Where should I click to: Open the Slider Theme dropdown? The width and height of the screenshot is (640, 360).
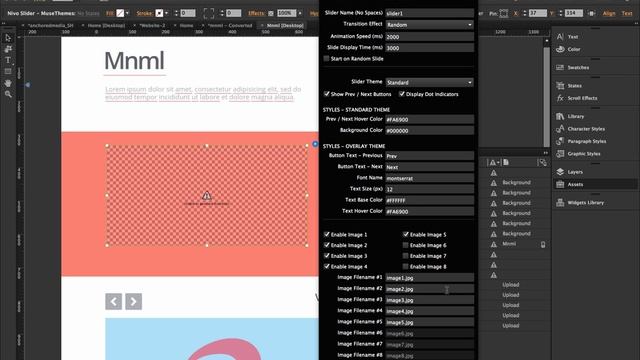pos(430,82)
